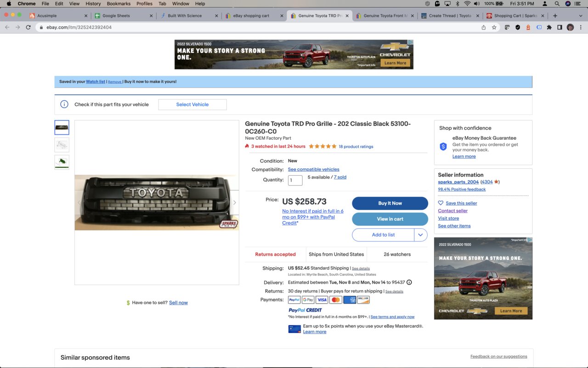
Task: Open the Profiles menu in the menu bar
Action: tap(144, 4)
